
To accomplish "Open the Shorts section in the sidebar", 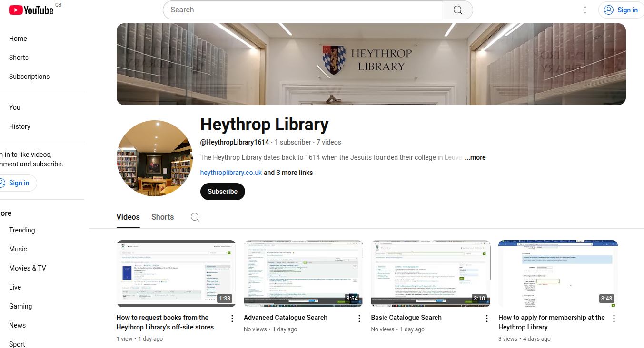I will tap(19, 57).
